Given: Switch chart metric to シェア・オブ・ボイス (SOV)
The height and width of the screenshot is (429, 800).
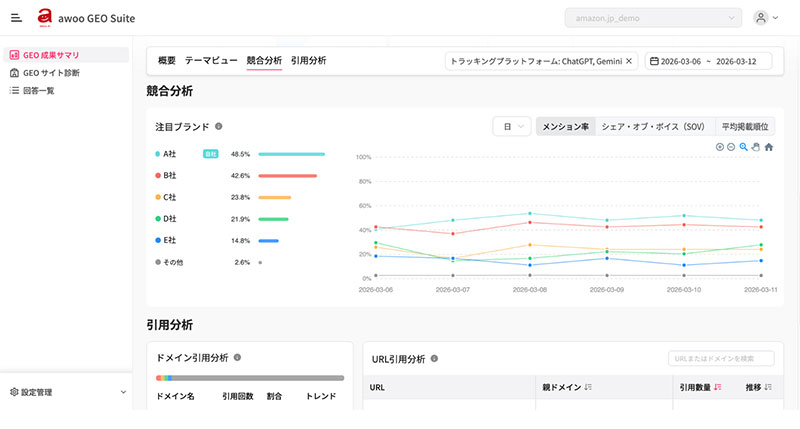Looking at the screenshot, I should point(653,127).
